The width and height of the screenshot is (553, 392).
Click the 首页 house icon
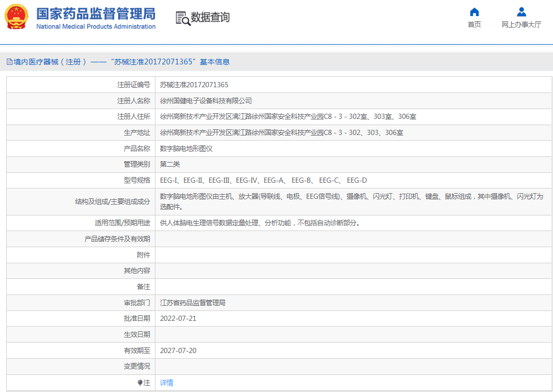pos(474,12)
